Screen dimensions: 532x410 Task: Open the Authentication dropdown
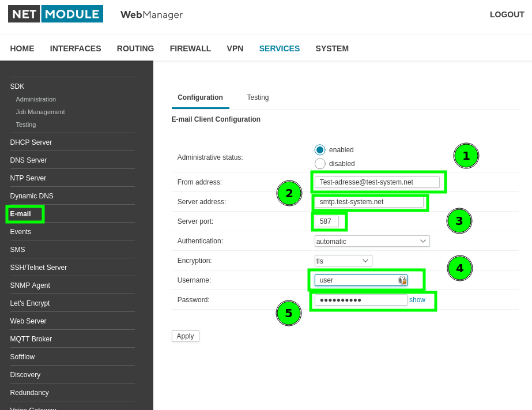372,241
